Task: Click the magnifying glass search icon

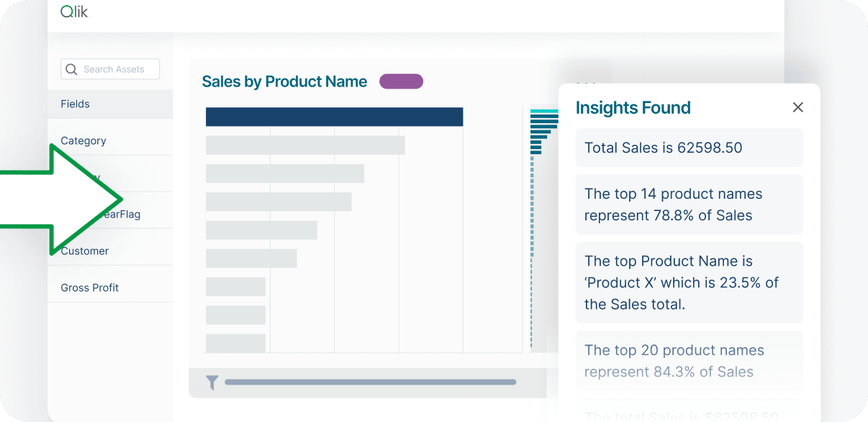Action: tap(71, 68)
